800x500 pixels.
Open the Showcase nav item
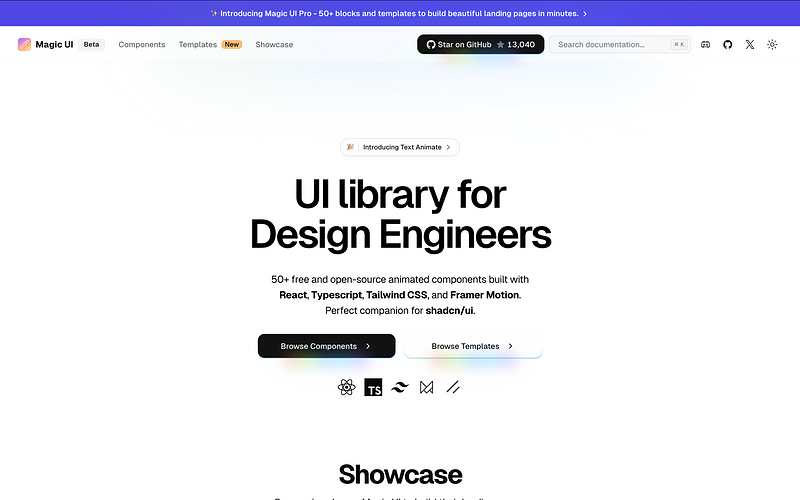click(x=274, y=44)
